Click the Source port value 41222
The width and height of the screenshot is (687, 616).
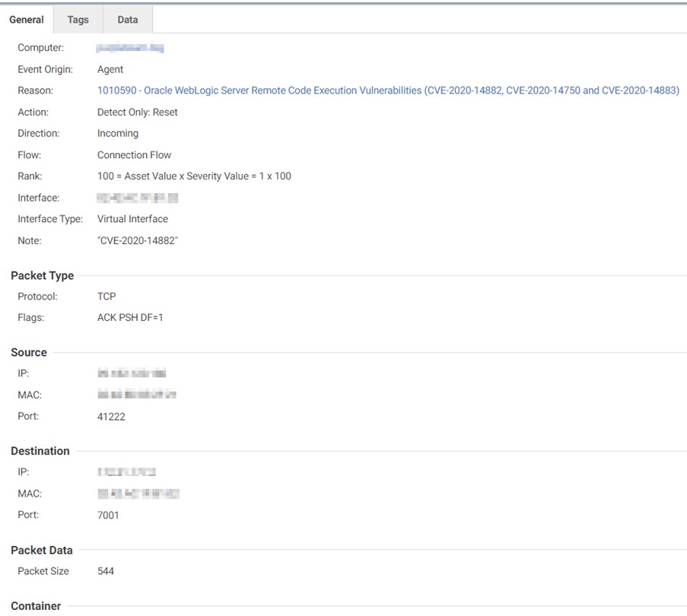[111, 416]
